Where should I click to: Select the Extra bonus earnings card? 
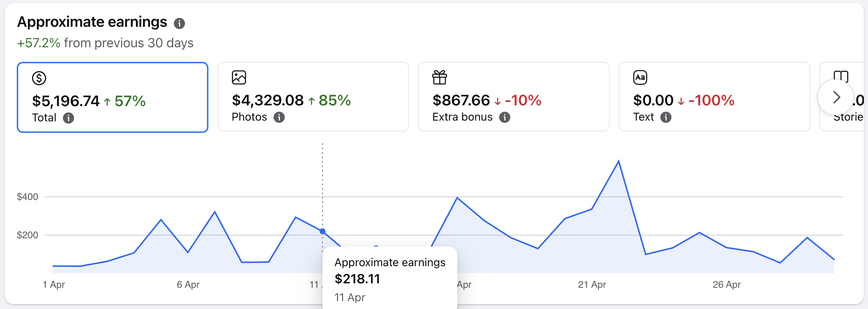click(514, 96)
